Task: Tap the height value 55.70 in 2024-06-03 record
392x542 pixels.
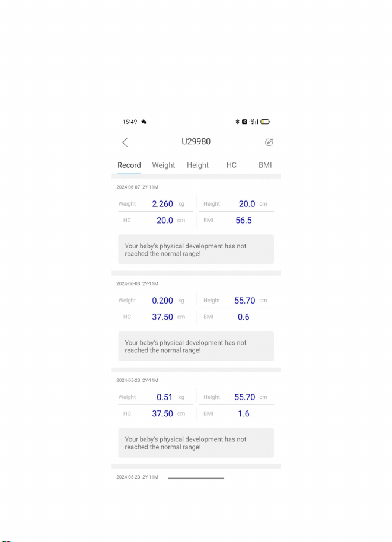Action: [245, 301]
